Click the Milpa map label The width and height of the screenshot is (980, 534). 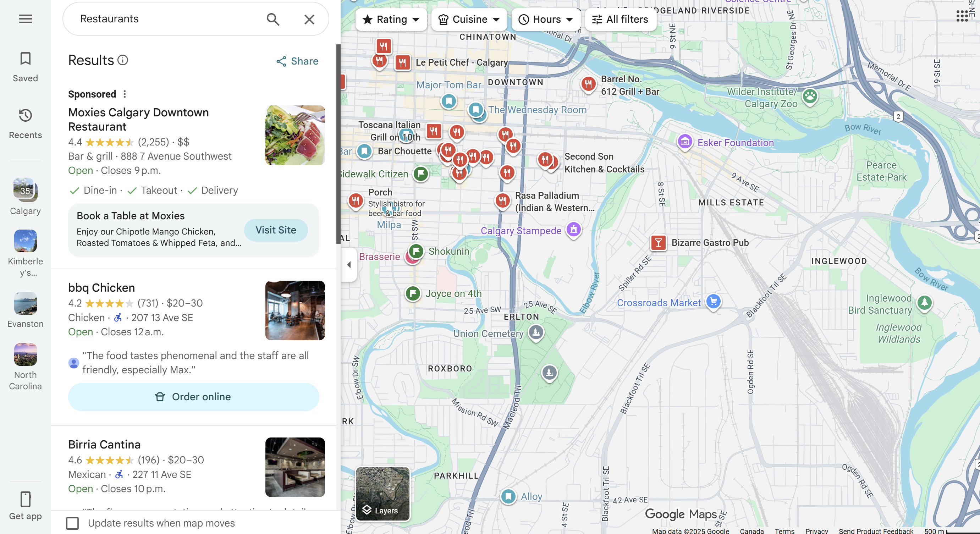pyautogui.click(x=389, y=225)
